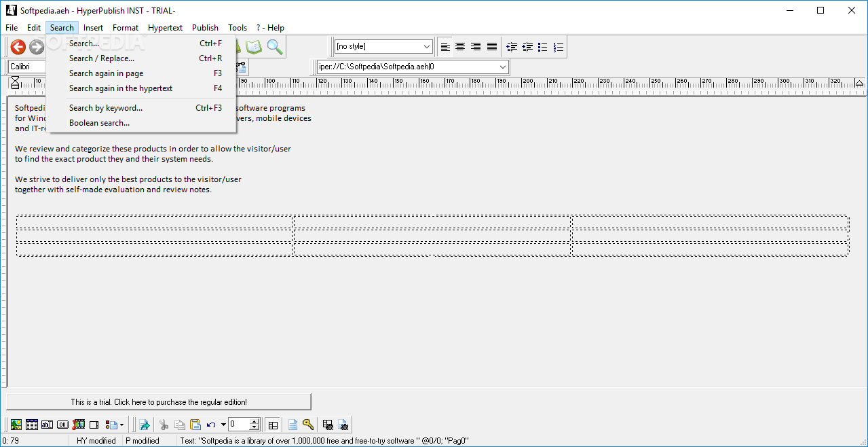Click the first cell of the dashed table
Viewport: 868px width, 447px height.
pyautogui.click(x=155, y=222)
